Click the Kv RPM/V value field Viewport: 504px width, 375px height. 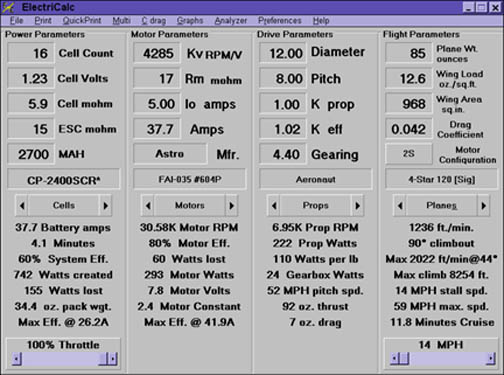(x=157, y=53)
